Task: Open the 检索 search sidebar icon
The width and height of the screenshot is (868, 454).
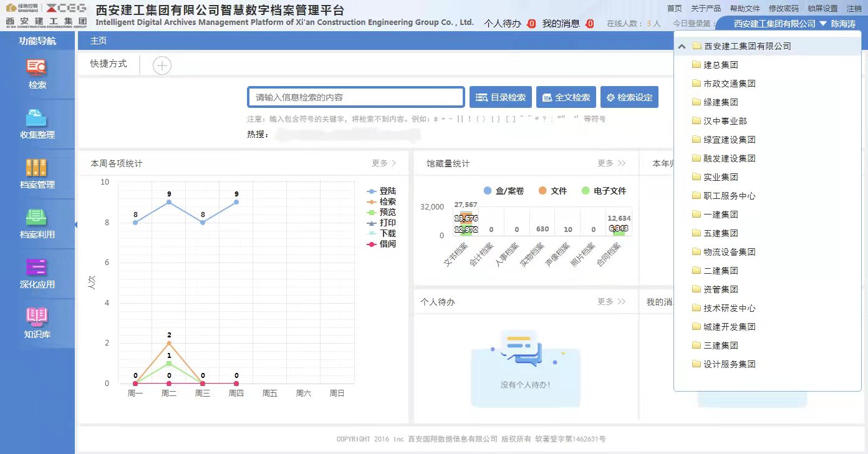Action: [37, 67]
